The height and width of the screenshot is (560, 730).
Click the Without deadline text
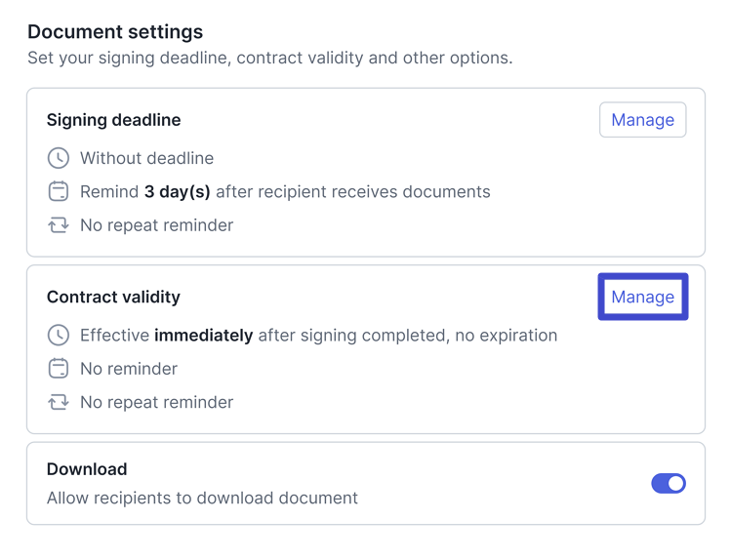point(146,158)
